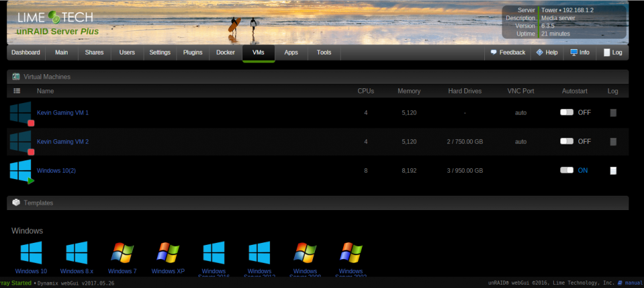Select the Windows 8.x template icon

coord(77,253)
